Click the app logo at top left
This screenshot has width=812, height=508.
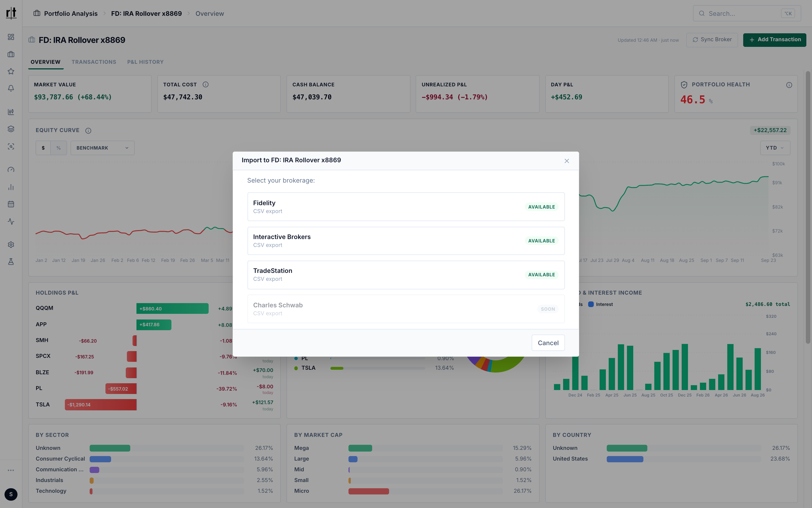11,13
